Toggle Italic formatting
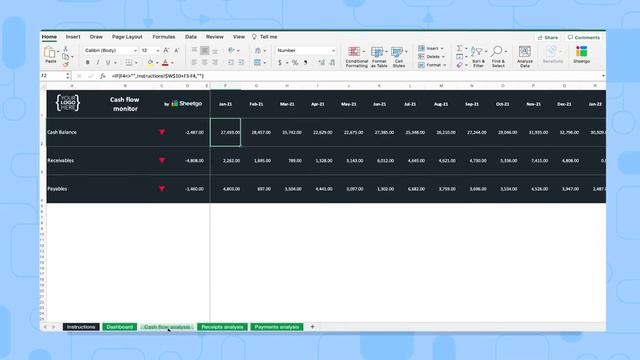The width and height of the screenshot is (640, 360). coord(98,62)
